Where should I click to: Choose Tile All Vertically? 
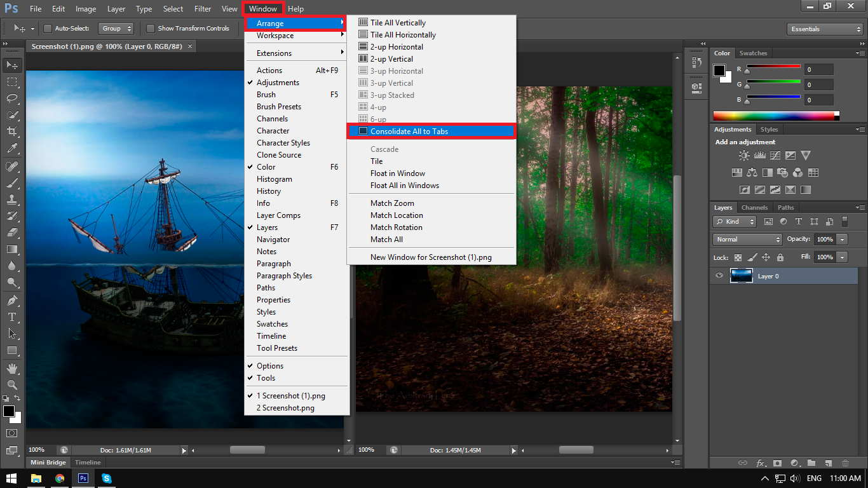coord(431,23)
